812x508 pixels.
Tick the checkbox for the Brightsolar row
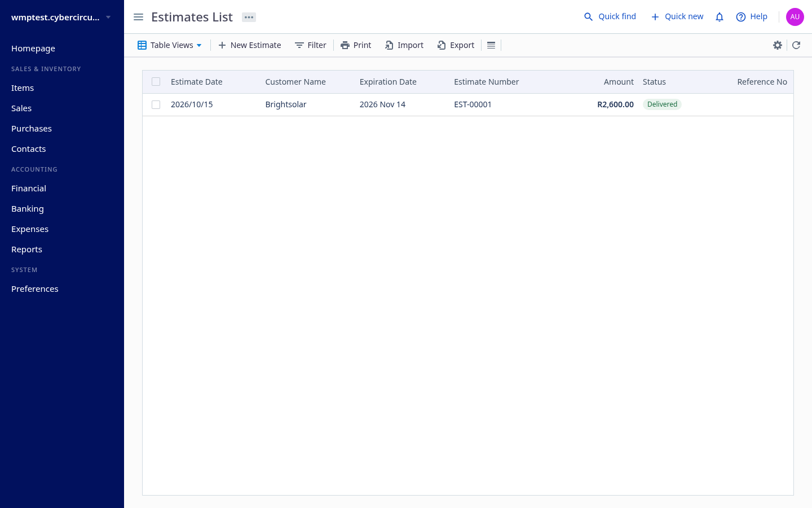156,104
